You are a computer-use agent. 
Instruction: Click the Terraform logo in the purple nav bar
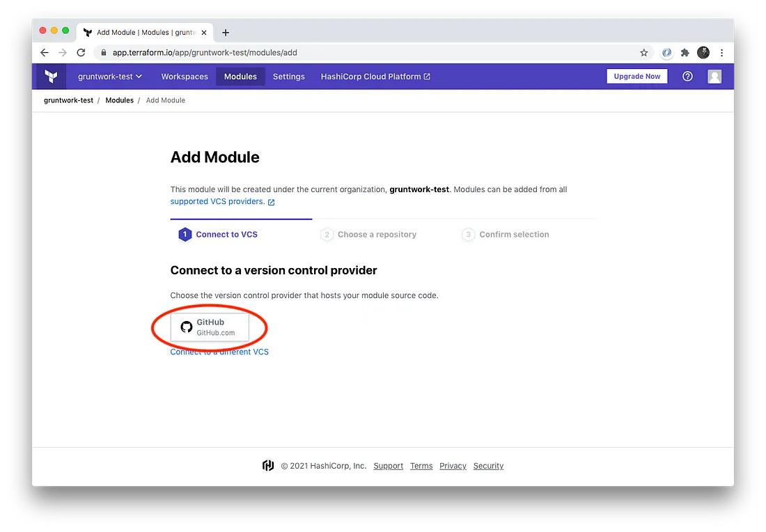(51, 76)
